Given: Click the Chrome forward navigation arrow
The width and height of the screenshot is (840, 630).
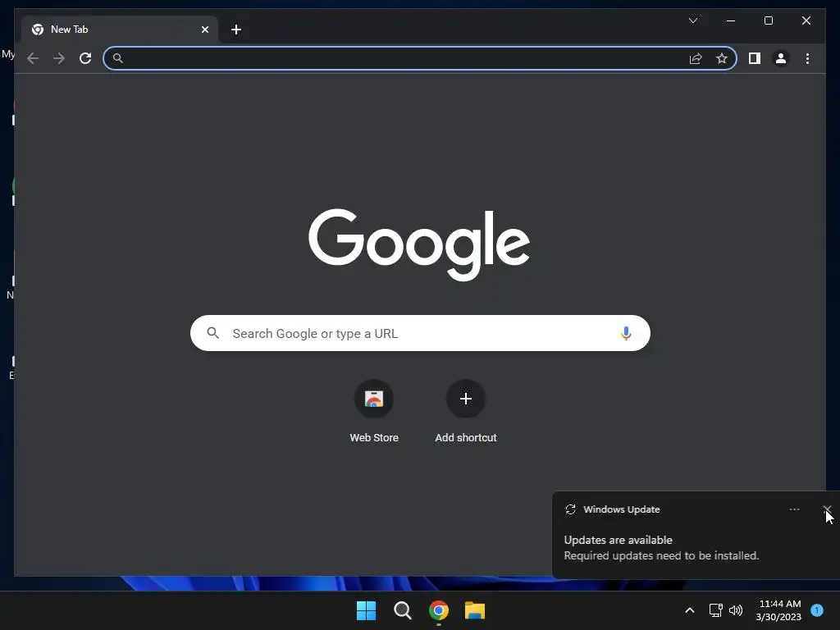Looking at the screenshot, I should click(x=59, y=58).
